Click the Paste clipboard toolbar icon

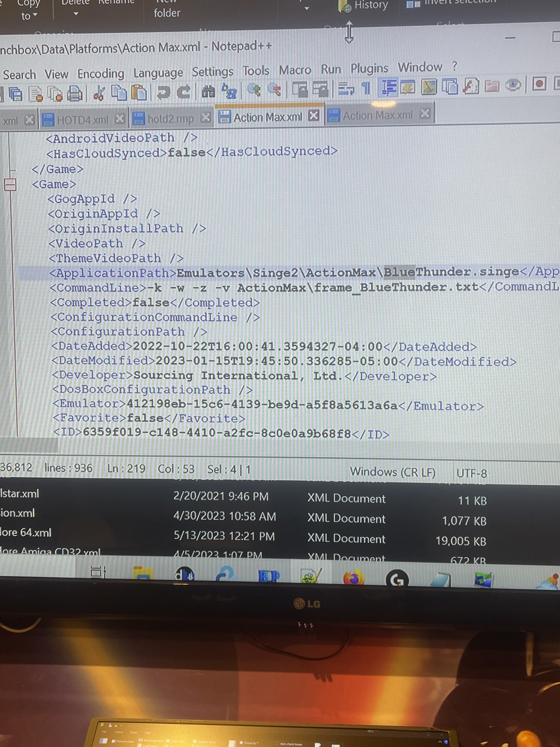tap(139, 92)
